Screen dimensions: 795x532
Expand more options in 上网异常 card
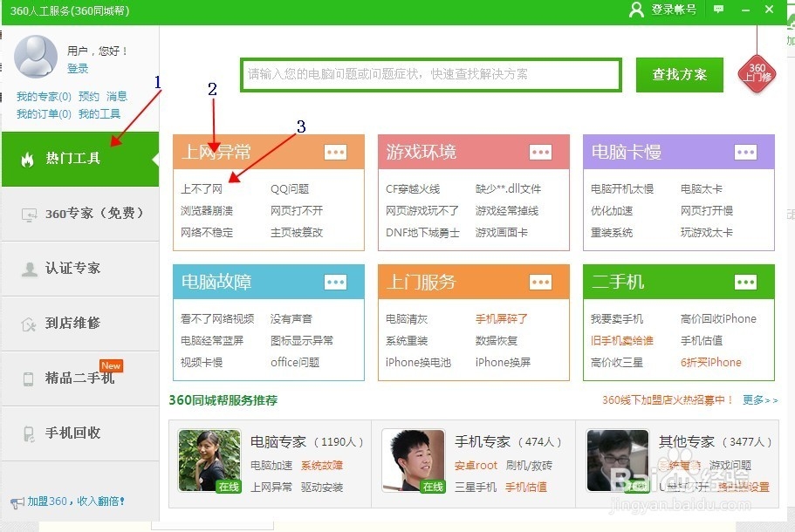[x=335, y=152]
